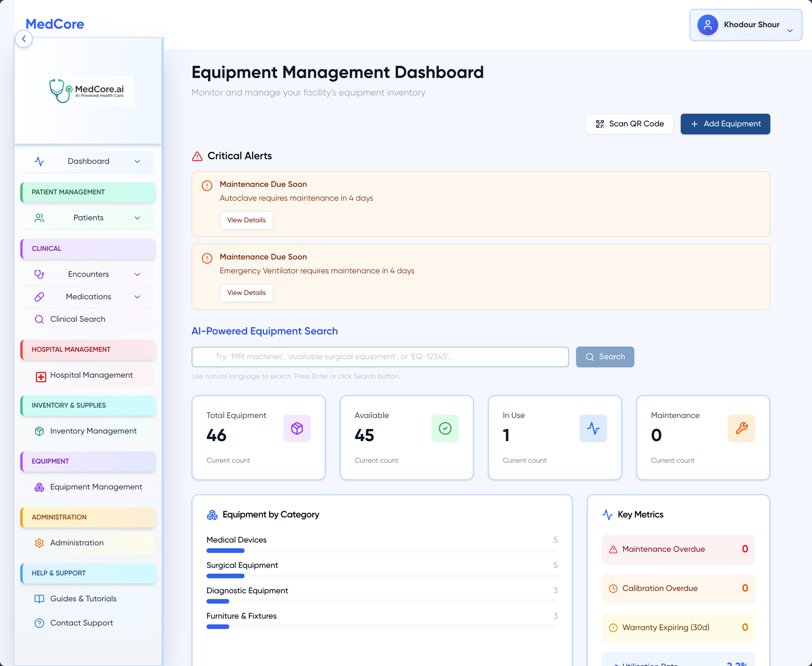Image resolution: width=812 pixels, height=666 pixels.
Task: Click the Administration gear icon
Action: (40, 543)
